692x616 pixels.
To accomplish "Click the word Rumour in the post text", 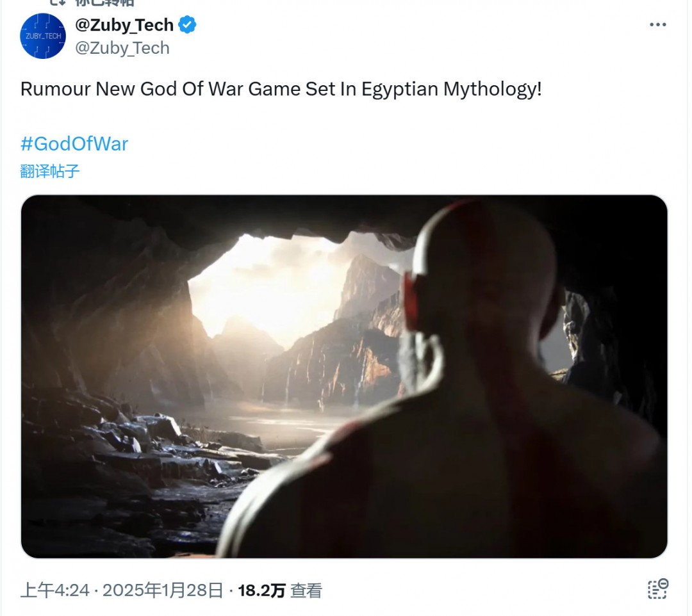I will click(x=56, y=89).
